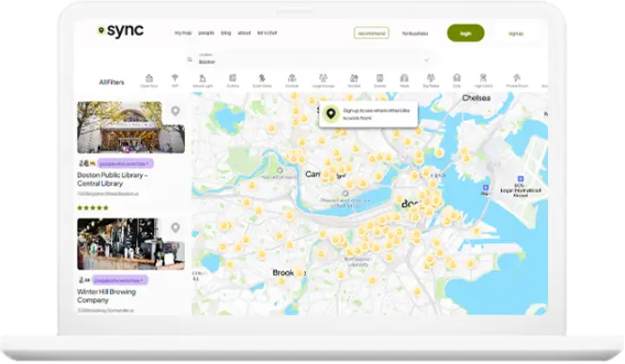Toggle save pin on Winter Hill Brewing
This screenshot has width=625, height=364.
tap(175, 228)
